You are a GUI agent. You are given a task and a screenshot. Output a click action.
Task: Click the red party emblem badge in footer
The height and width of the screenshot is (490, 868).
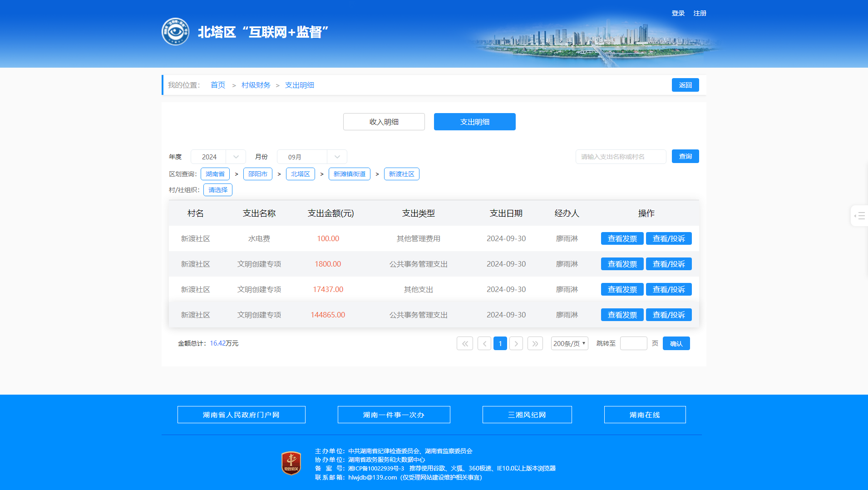click(291, 463)
